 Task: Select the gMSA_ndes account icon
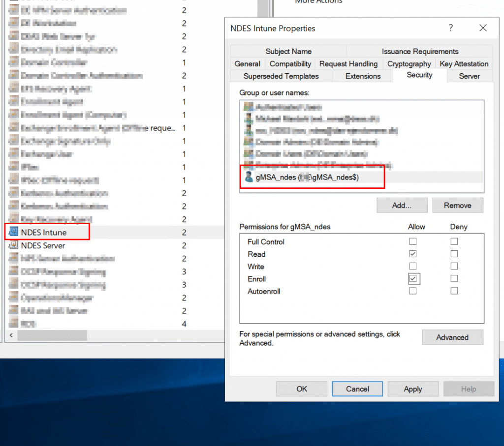point(249,178)
